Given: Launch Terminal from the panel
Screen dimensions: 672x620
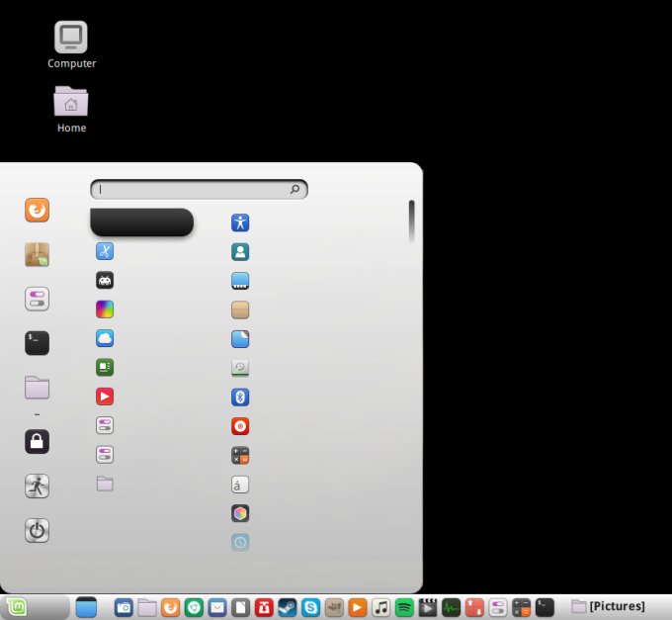Looking at the screenshot, I should 545,607.
